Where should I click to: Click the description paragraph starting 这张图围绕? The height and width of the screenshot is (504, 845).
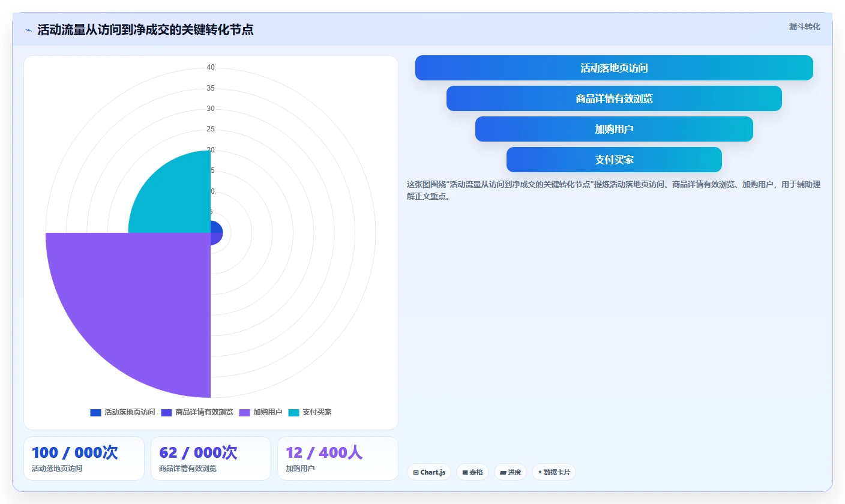[613, 190]
